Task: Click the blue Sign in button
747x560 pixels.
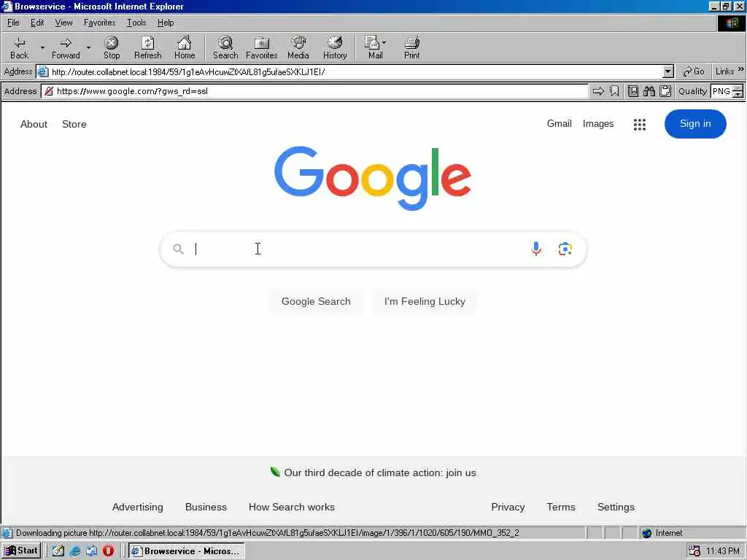Action: coord(695,124)
